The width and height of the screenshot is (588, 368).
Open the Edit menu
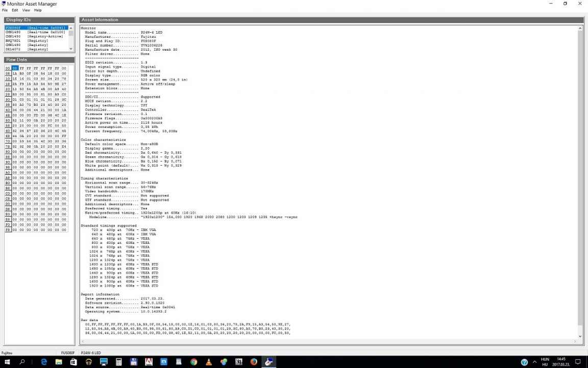(x=15, y=10)
